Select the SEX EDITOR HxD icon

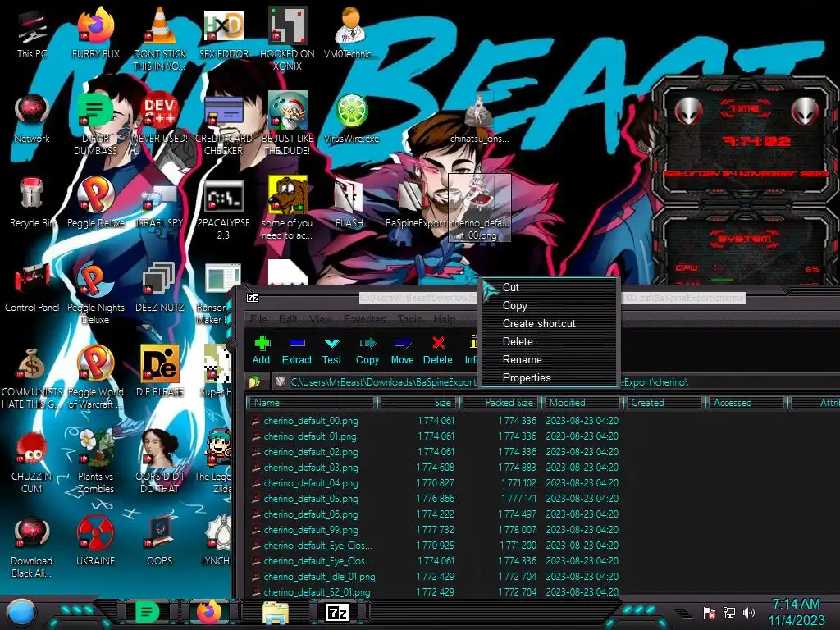point(224,34)
